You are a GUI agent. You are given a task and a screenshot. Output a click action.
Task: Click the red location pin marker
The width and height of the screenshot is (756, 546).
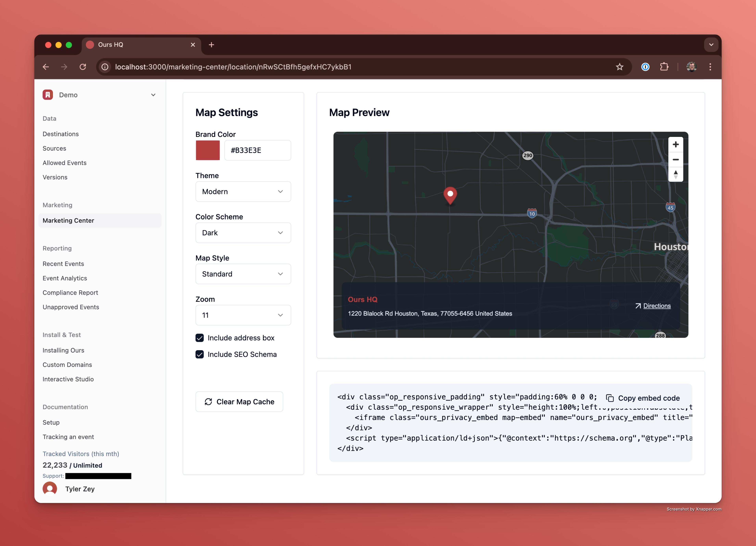[450, 195]
